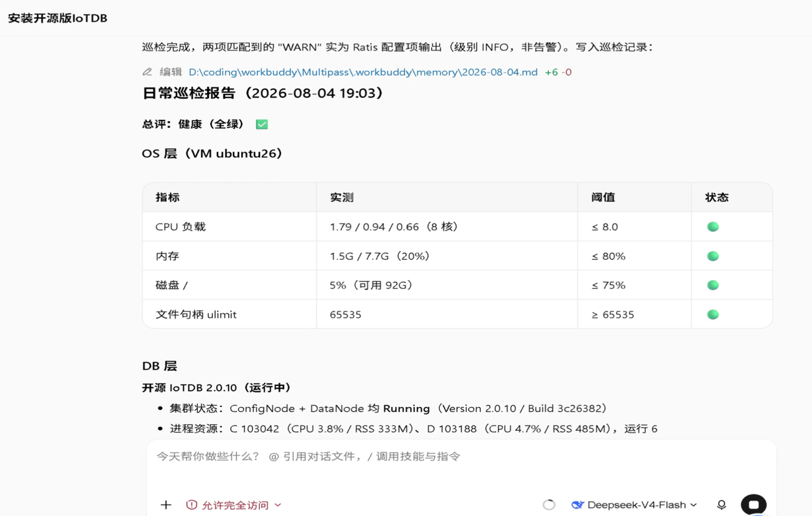This screenshot has height=516, width=812.
Task: Click the 进程资源 bullet line
Action: click(x=414, y=429)
